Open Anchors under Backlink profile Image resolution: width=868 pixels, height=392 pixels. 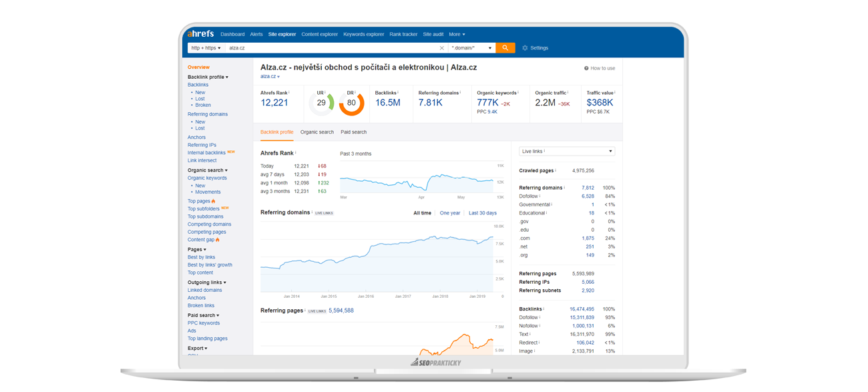196,138
